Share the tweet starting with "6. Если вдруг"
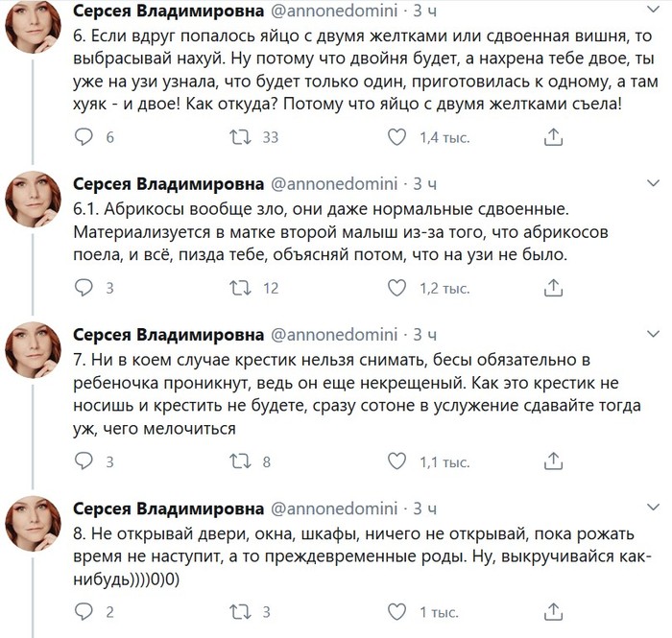Screen dimensions: 672x638 [553, 137]
